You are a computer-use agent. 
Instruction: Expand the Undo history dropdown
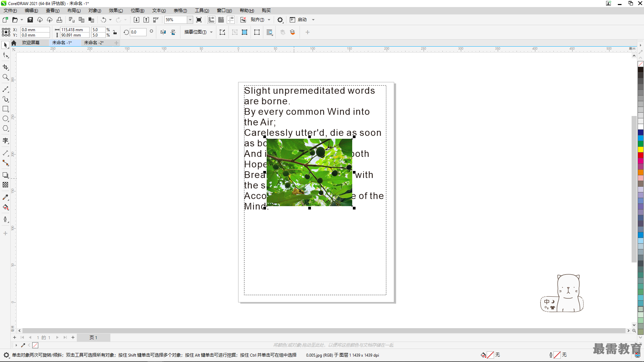tap(110, 20)
